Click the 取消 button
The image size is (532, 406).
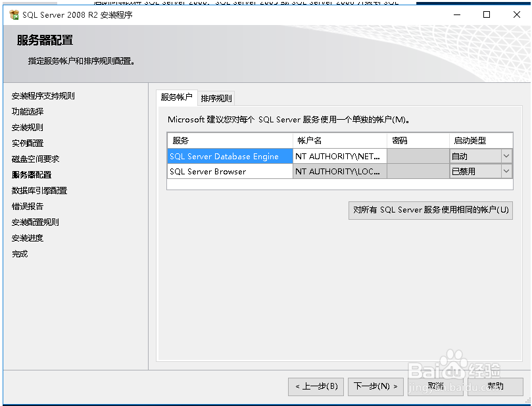point(436,387)
